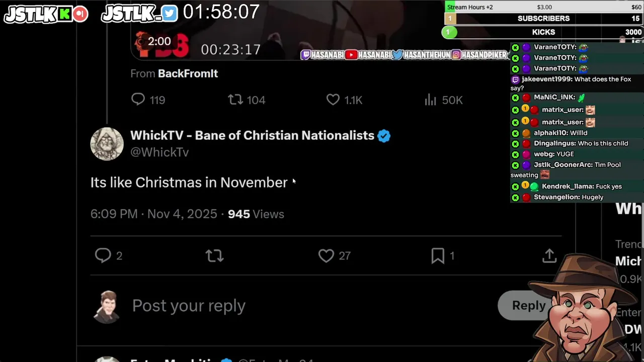The height and width of the screenshot is (362, 644).
Task: Click the BackFromIt source link
Action: 188,73
